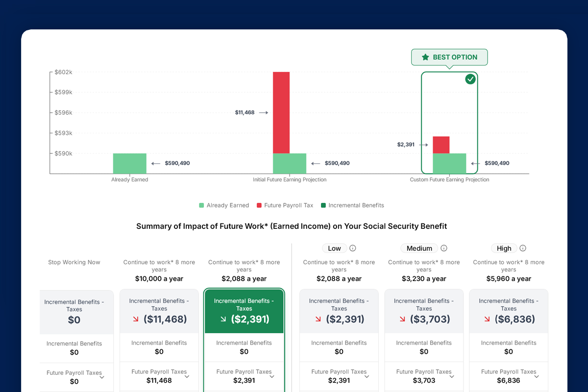Viewport: 588px width, 392px height.
Task: Click 'Initial Future Earning Projection' axis label
Action: coord(290,180)
